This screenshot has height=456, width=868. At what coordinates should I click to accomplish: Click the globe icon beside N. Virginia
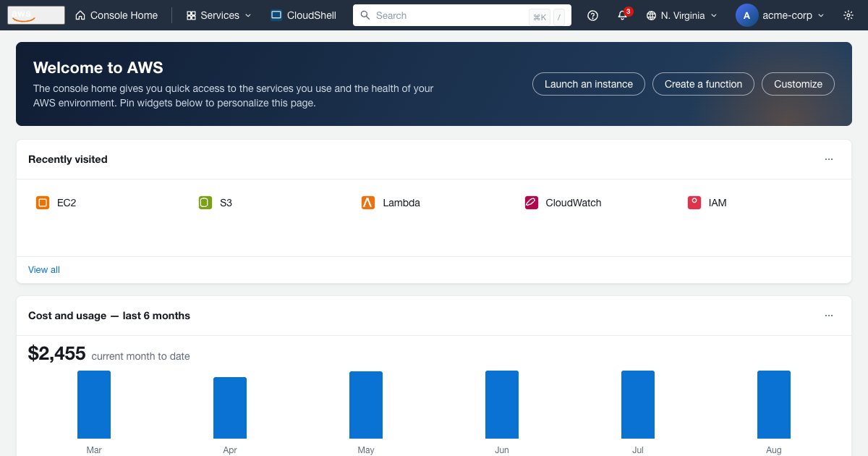coord(651,15)
